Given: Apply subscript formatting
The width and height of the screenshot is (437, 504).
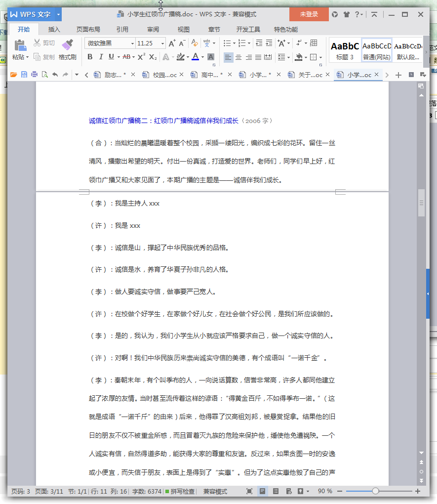Looking at the screenshot, I should point(153,57).
